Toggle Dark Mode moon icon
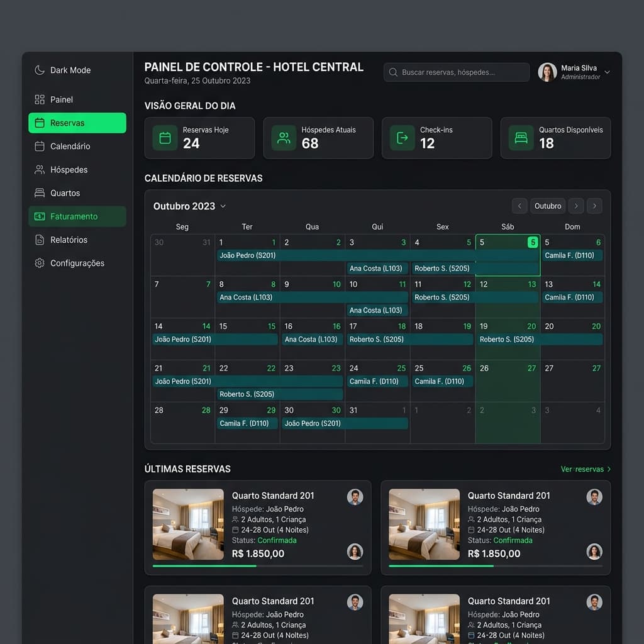Viewport: 644px width, 644px height. (x=40, y=70)
